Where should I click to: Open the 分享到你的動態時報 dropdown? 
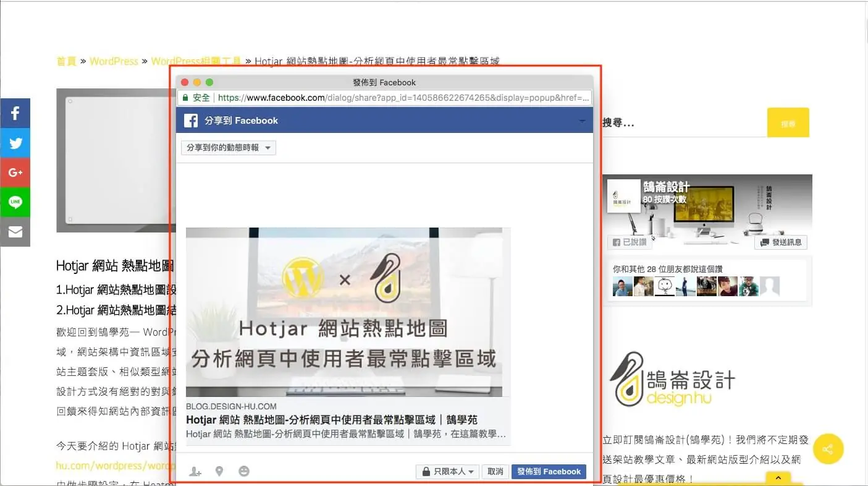click(x=229, y=148)
